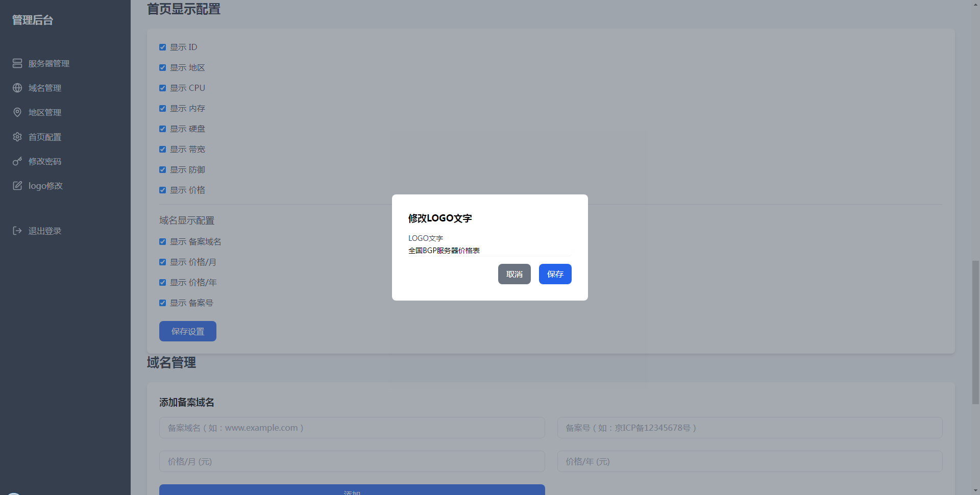Click the 价格/年 (元) input field
This screenshot has height=495, width=980.
pos(749,461)
